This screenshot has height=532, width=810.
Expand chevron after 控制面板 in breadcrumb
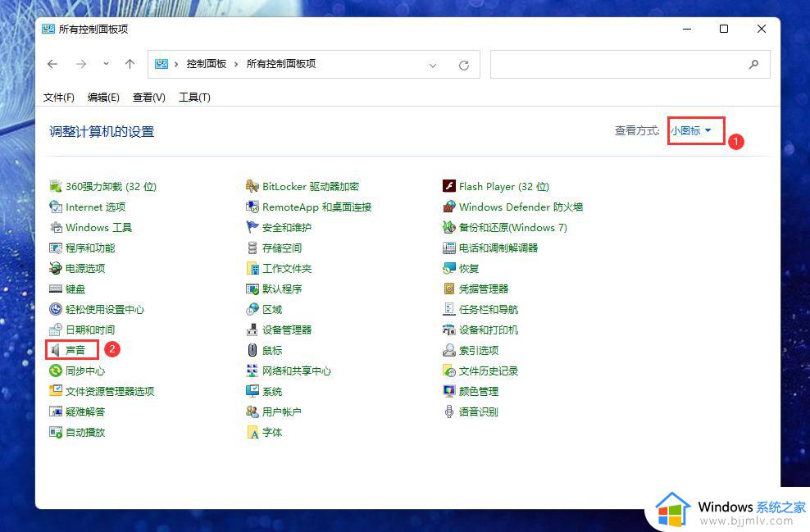[236, 64]
